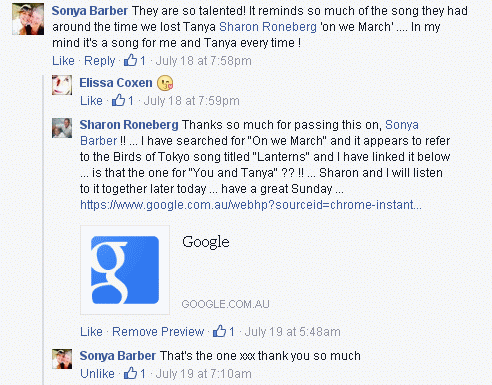Open the Elissa Coxen profile name
This screenshot has width=492, height=385.
pos(116,83)
